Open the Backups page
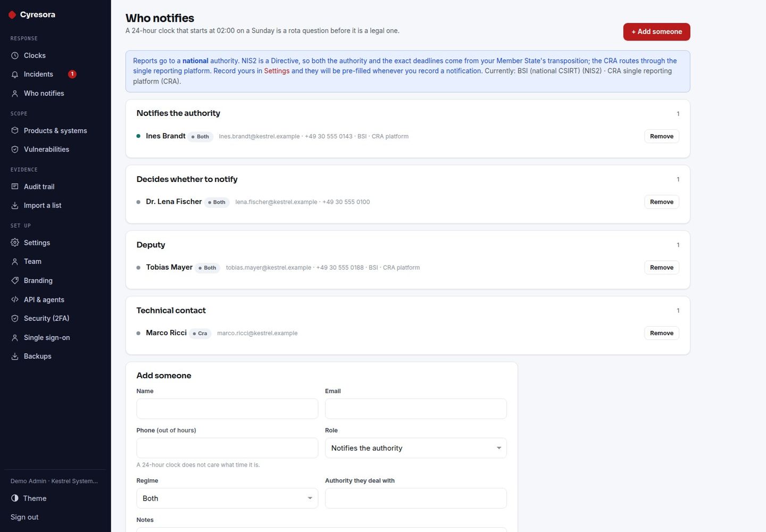 point(55,356)
